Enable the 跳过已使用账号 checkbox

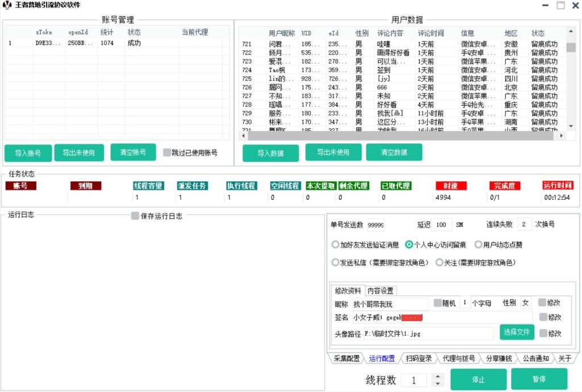[x=167, y=152]
